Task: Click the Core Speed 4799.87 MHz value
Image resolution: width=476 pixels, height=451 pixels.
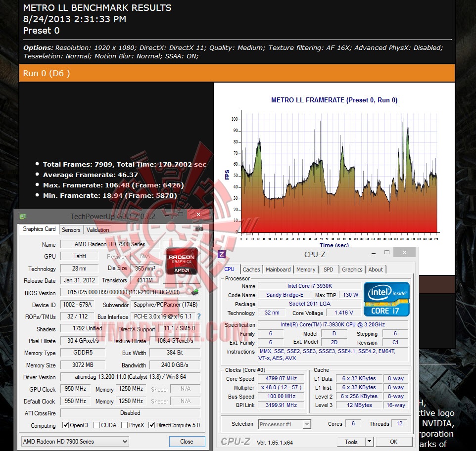Action: [281, 378]
